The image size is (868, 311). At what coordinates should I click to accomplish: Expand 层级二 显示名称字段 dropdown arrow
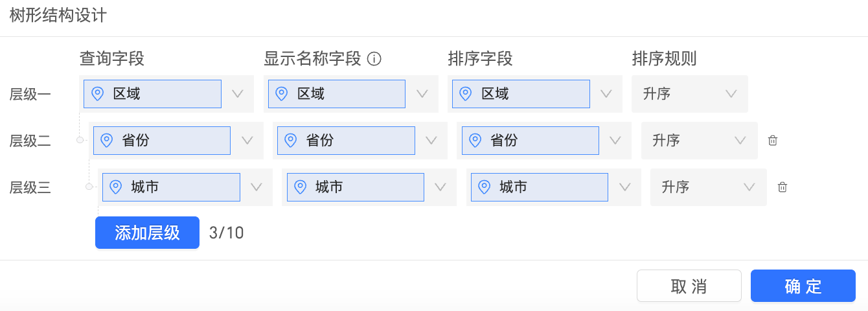click(x=431, y=141)
